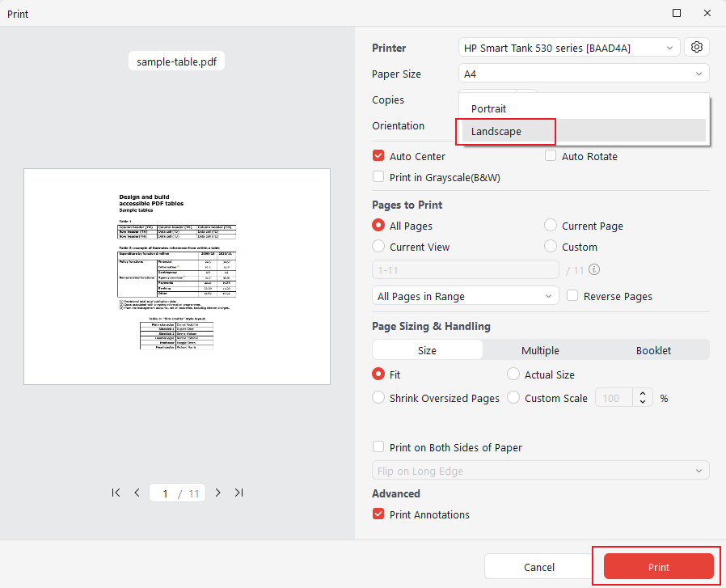
Task: Advance preview to the next page
Action: (217, 493)
